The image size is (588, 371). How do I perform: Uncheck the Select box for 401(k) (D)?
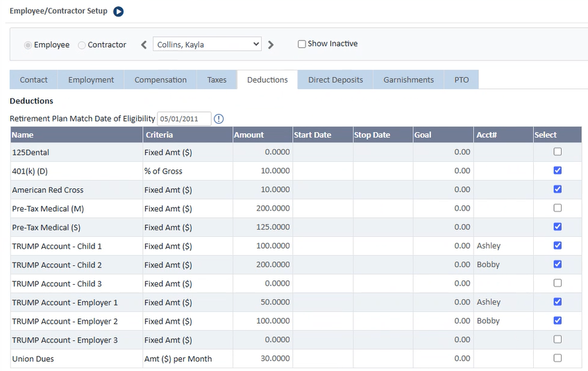coord(557,170)
